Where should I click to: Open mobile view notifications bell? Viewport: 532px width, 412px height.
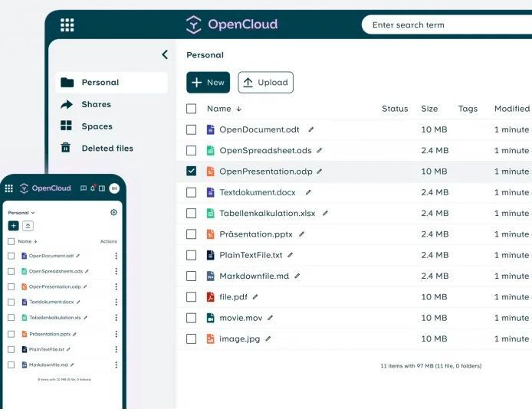tap(93, 188)
